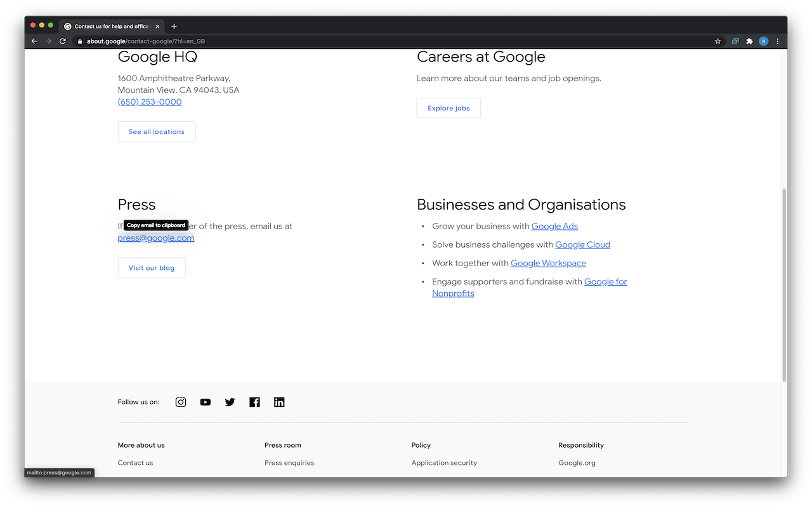Click the See all locations button
812x508 pixels.
[157, 131]
